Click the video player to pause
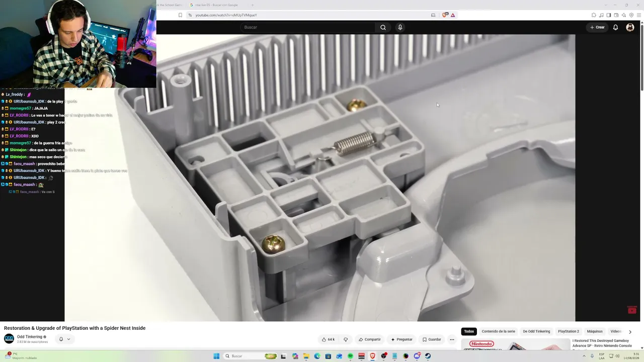This screenshot has width=644, height=362. point(320,177)
